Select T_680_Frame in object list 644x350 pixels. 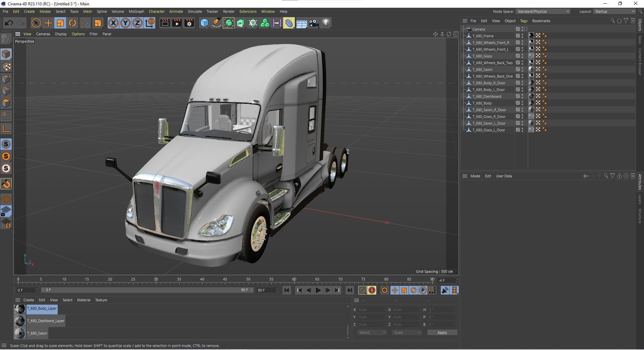[x=483, y=36]
